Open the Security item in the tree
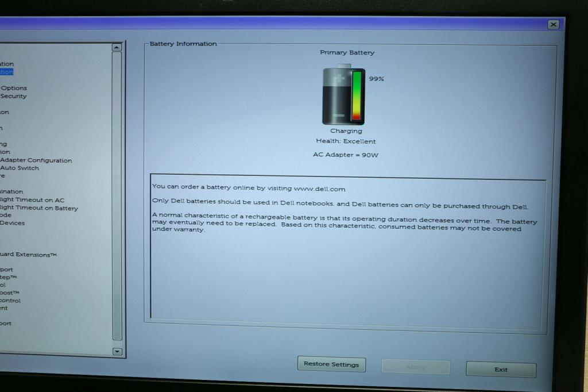This screenshot has height=392, width=588. (x=13, y=96)
